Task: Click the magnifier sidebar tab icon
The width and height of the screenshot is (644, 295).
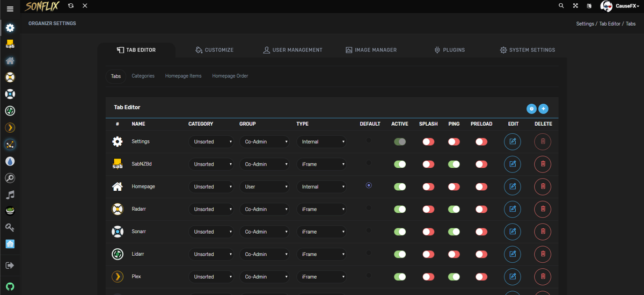Action: pyautogui.click(x=10, y=178)
